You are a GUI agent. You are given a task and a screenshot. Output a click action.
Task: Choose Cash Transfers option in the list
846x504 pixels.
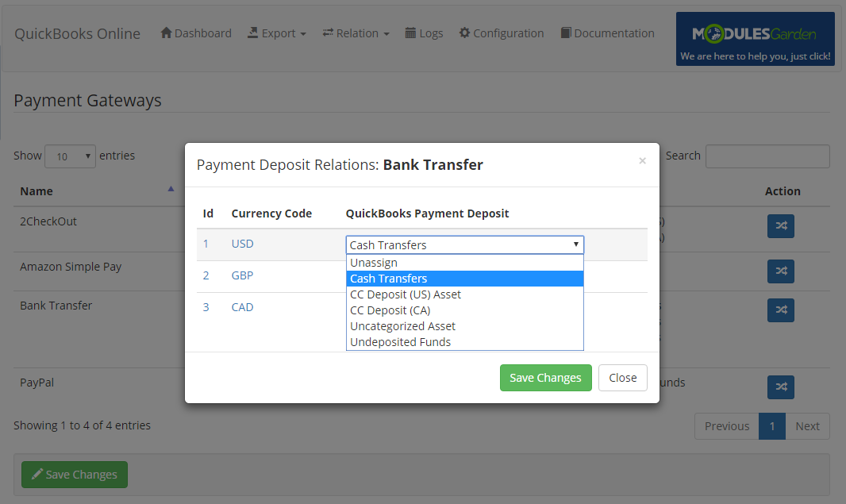click(464, 279)
